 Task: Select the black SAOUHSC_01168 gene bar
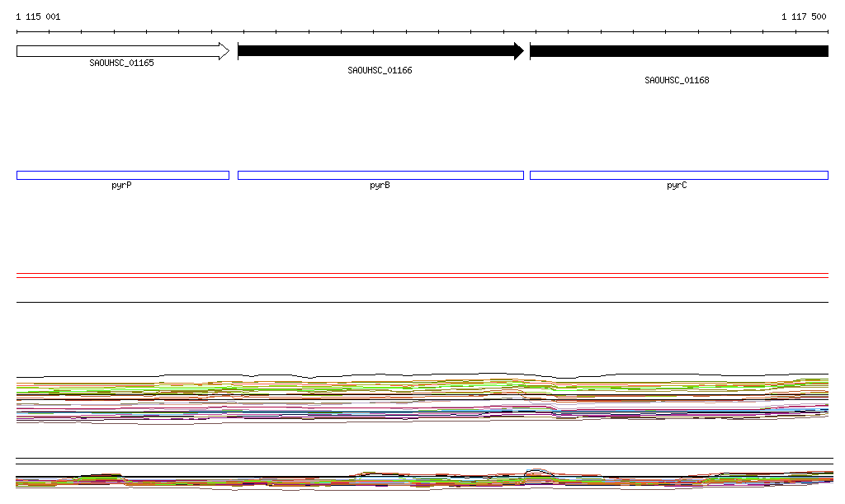click(x=678, y=51)
